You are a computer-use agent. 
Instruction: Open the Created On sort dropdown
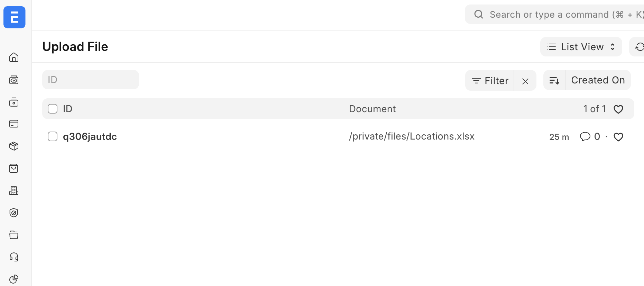pos(598,80)
